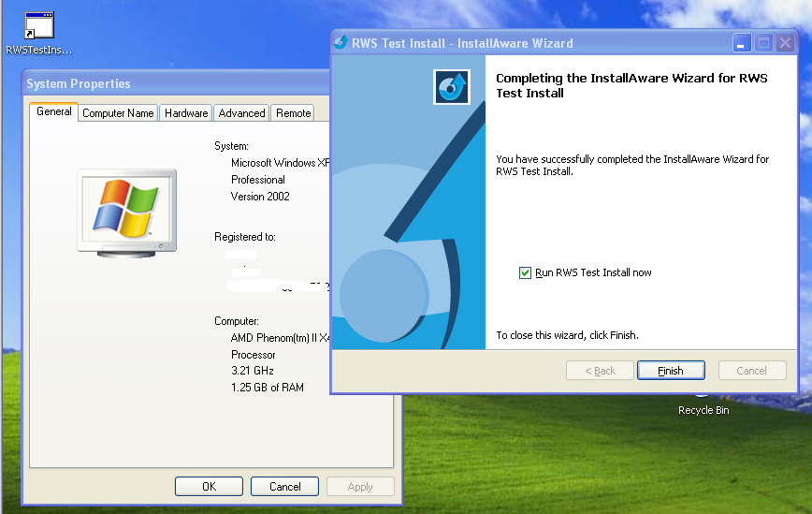
Task: Click the disabled Back button in wizard
Action: (x=600, y=371)
